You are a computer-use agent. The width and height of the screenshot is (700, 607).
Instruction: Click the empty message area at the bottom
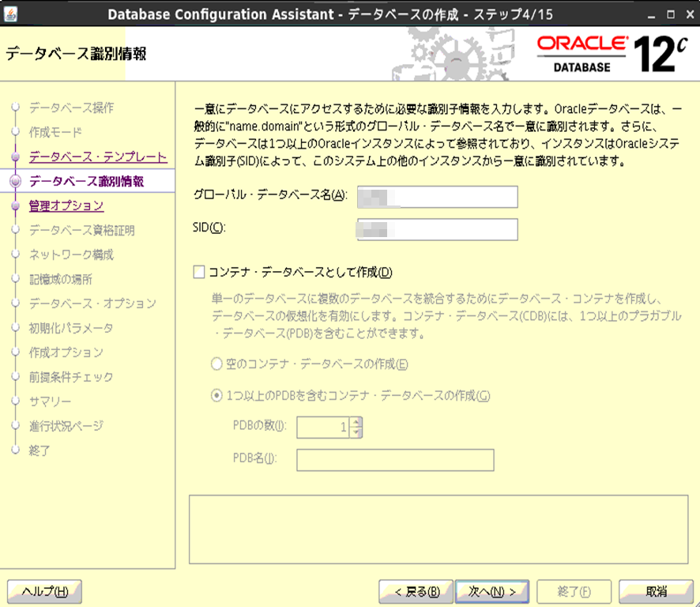click(438, 530)
